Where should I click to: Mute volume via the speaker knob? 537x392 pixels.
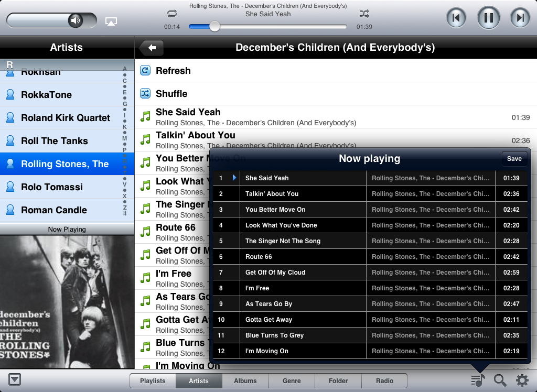(76, 20)
